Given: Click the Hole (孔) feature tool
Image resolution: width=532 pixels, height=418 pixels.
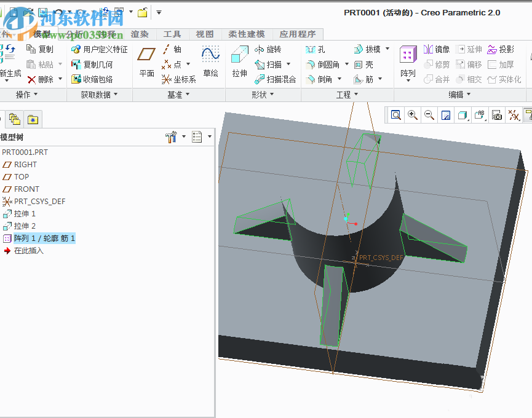Looking at the screenshot, I should tap(316, 49).
